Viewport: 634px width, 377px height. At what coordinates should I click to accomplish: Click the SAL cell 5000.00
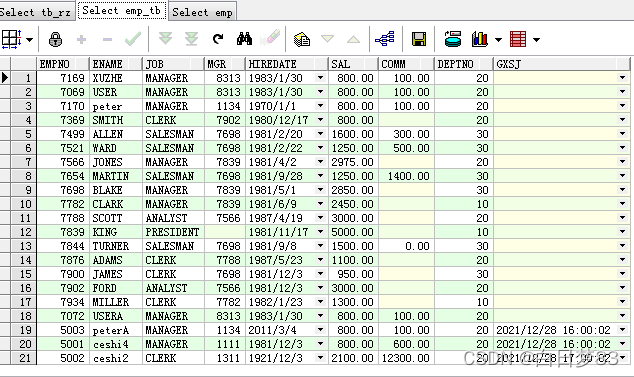352,232
